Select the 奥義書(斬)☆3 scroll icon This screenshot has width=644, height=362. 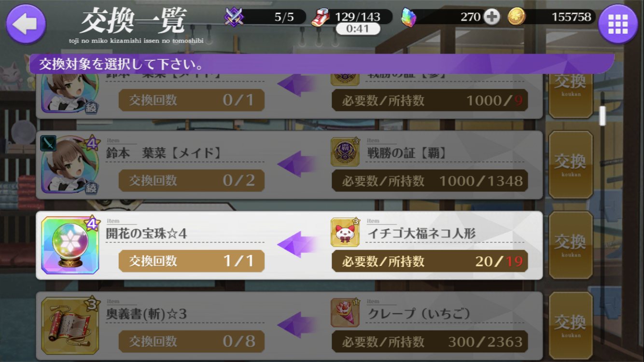click(x=70, y=325)
